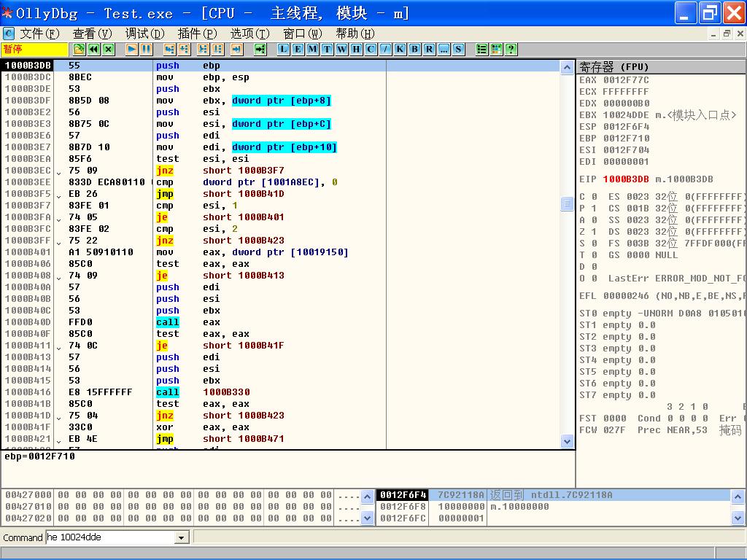The width and height of the screenshot is (747, 560).
Task: Open the 调试(D) debug menu
Action: coord(144,34)
